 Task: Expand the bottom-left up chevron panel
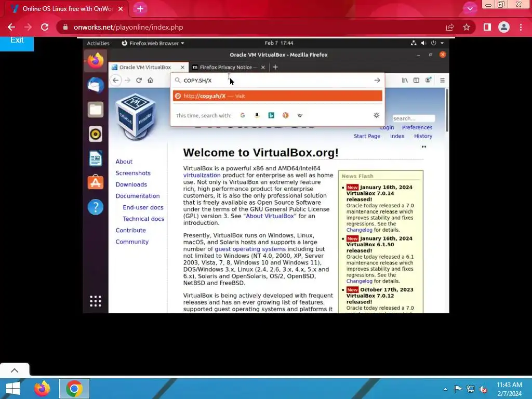15,370
